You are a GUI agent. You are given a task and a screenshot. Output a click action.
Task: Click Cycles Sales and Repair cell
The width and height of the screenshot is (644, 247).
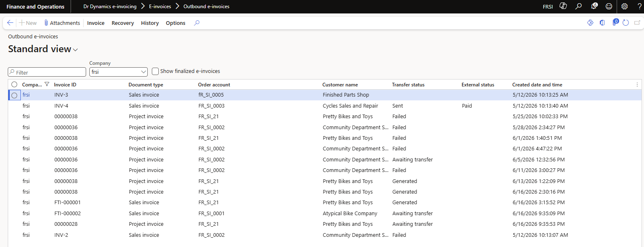[350, 106]
